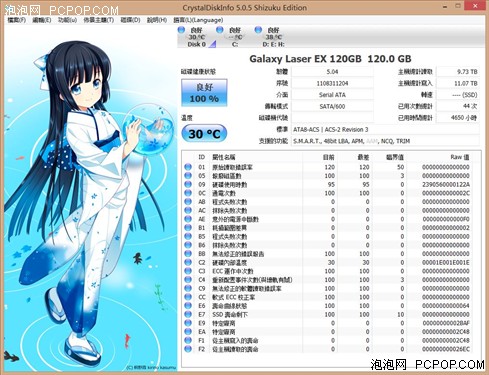Open the 說明(H) help menu
Image resolution: width=489 pixels, height=375 pixels.
click(157, 20)
